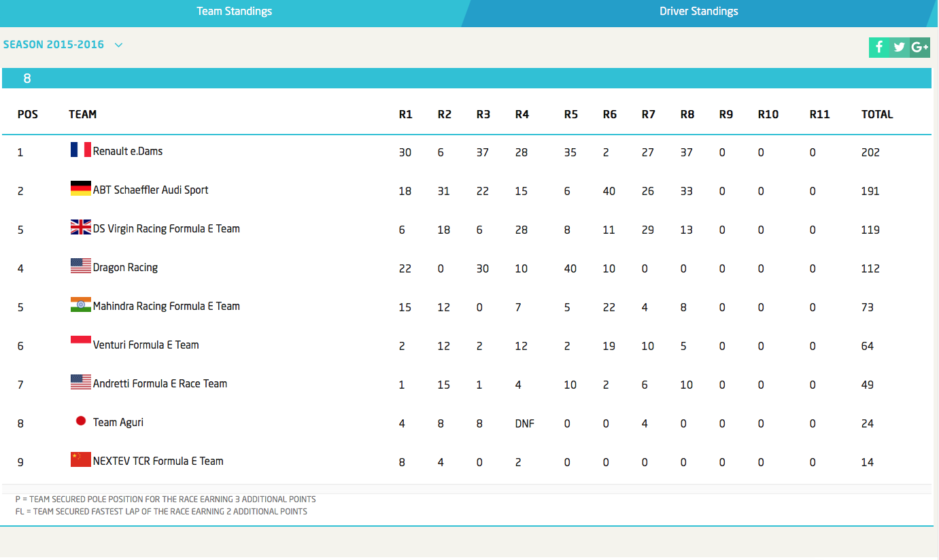Expand season list via chevron arrow
Image resolution: width=939 pixels, height=560 pixels.
[119, 45]
